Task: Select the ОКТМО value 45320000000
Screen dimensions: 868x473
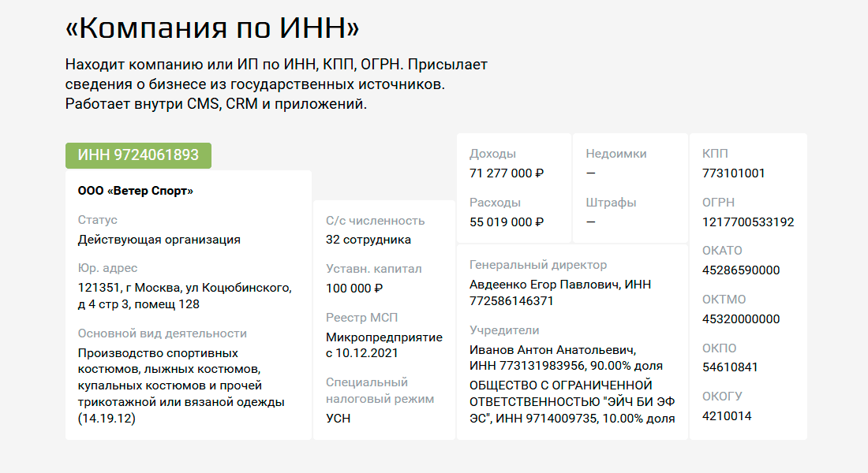Action: (741, 318)
